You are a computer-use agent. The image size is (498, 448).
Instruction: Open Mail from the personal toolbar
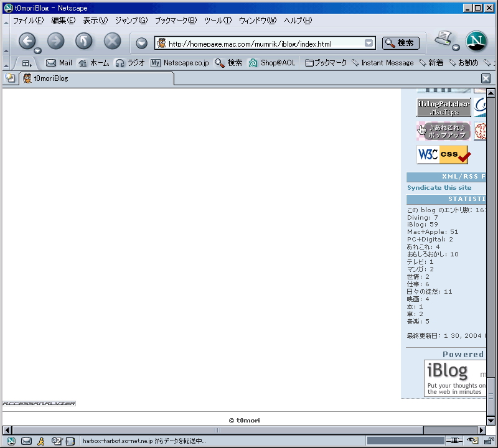(x=59, y=63)
